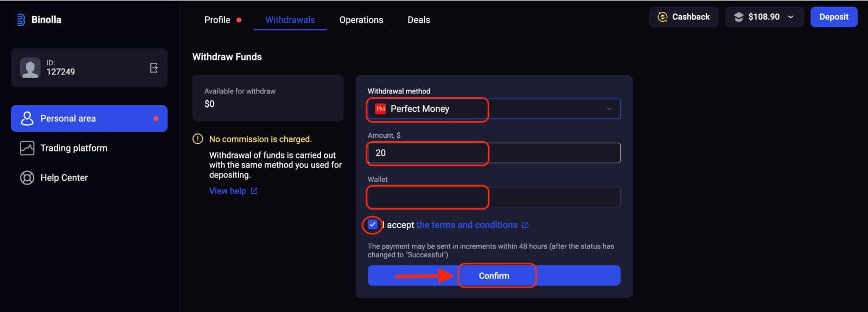Viewport: 868px width, 312px height.
Task: Click the user avatar icon
Action: pyautogui.click(x=30, y=68)
